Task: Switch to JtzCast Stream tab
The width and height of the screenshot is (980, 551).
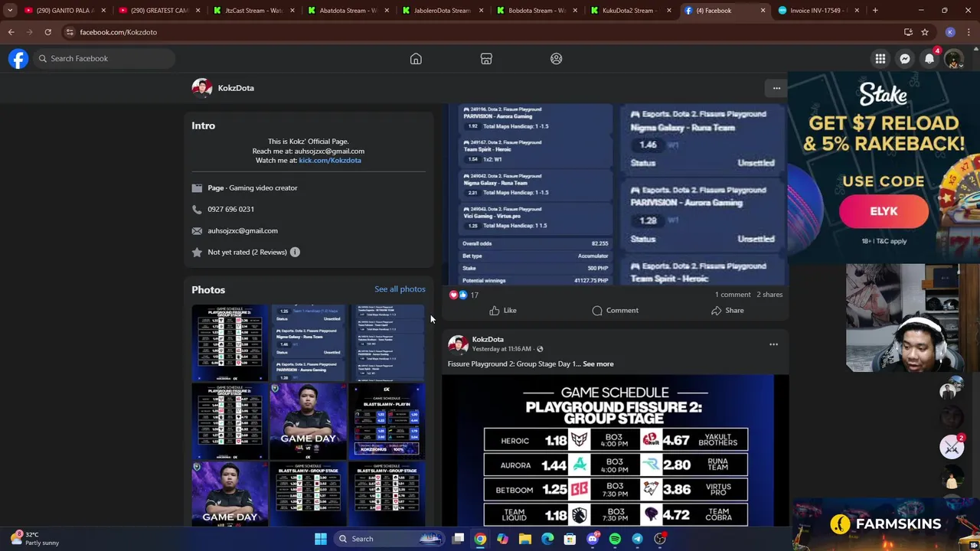Action: click(x=253, y=11)
